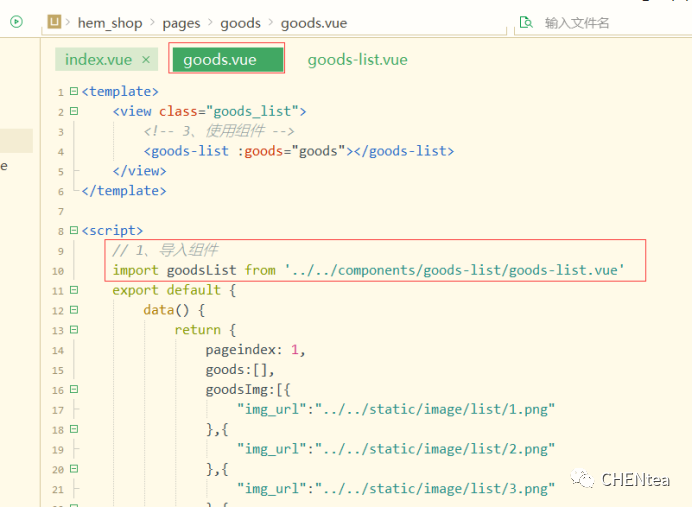Collapse export default block on line 11
Image resolution: width=693 pixels, height=508 pixels.
[74, 290]
